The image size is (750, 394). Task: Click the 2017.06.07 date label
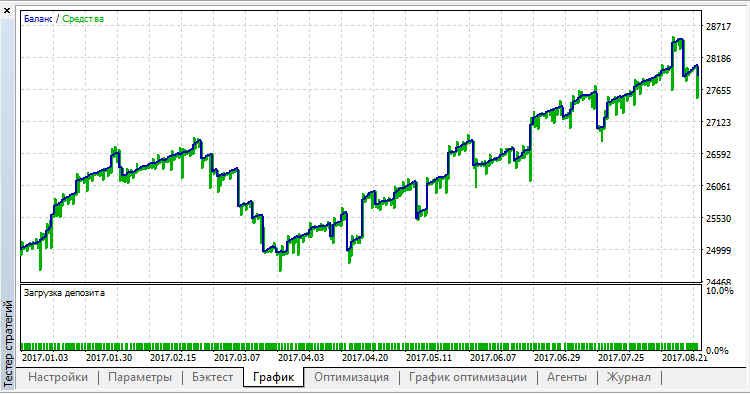pyautogui.click(x=493, y=357)
